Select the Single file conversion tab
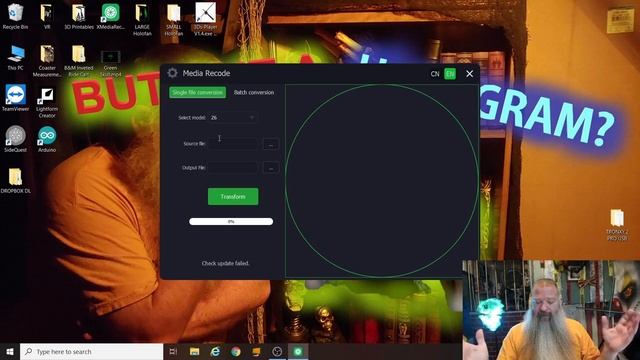The width and height of the screenshot is (640, 360). pyautogui.click(x=198, y=92)
